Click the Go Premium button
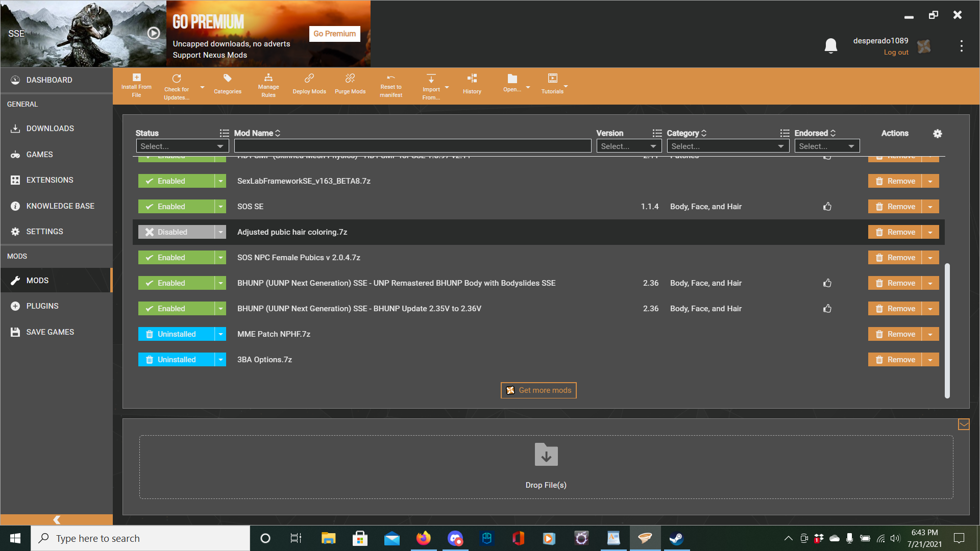980x551 pixels. pyautogui.click(x=334, y=34)
